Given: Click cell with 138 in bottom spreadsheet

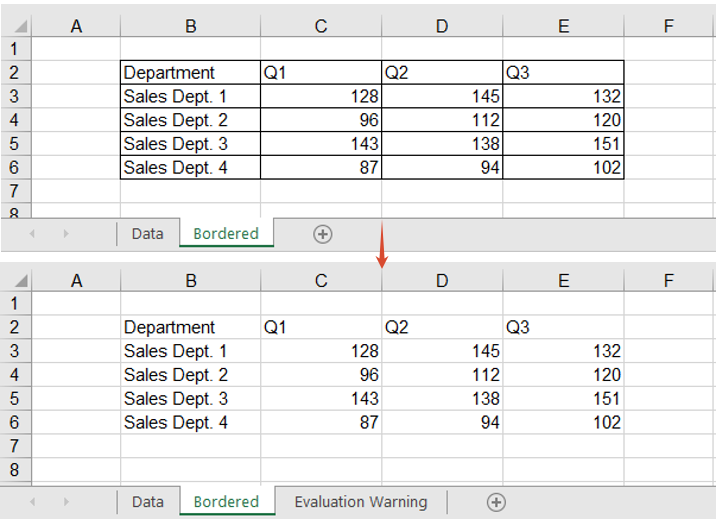Looking at the screenshot, I should pos(442,398).
